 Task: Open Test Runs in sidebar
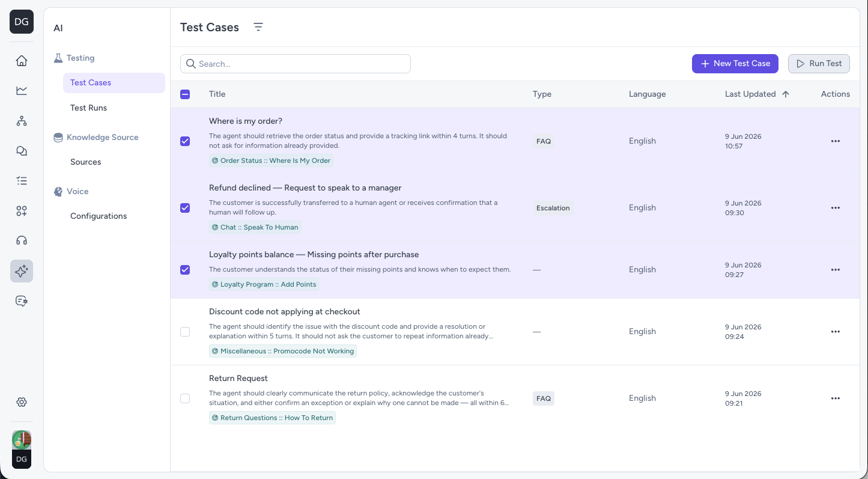pyautogui.click(x=88, y=108)
